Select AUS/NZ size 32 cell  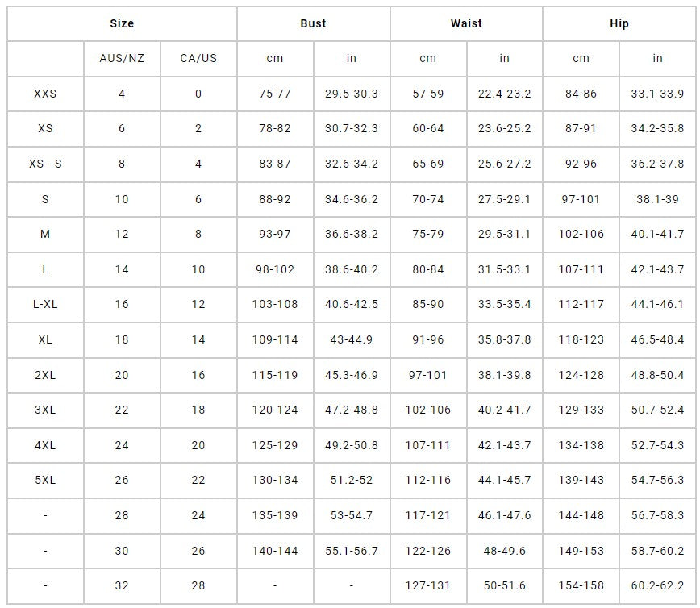pyautogui.click(x=122, y=586)
